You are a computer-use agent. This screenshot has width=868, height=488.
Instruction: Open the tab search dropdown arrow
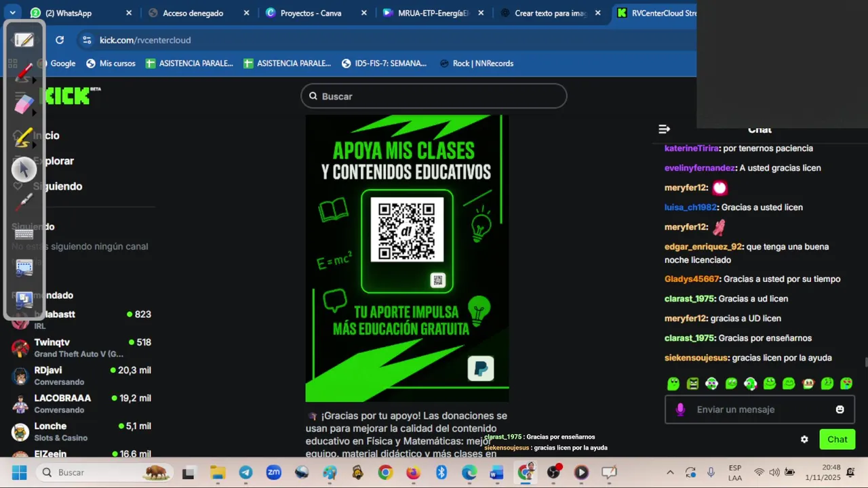click(x=12, y=13)
